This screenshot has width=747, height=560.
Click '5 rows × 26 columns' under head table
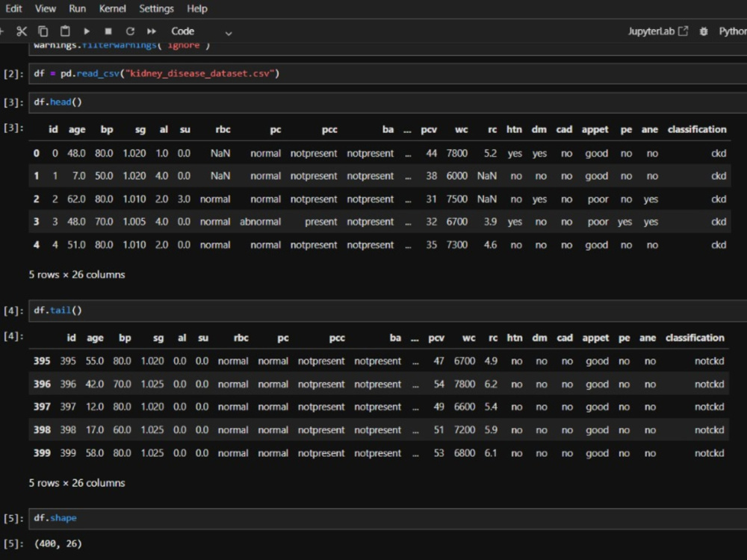coord(77,275)
